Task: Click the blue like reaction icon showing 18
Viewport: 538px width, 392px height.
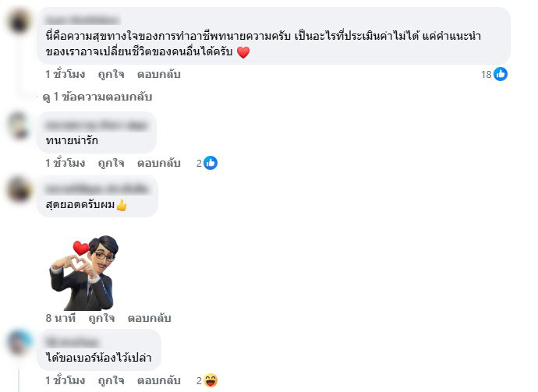Action: pyautogui.click(x=501, y=74)
